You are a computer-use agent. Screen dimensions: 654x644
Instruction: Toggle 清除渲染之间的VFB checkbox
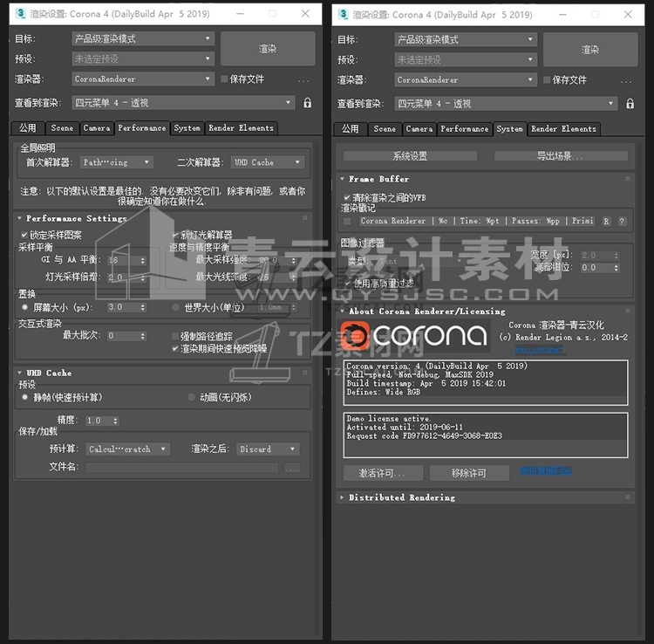(x=346, y=197)
